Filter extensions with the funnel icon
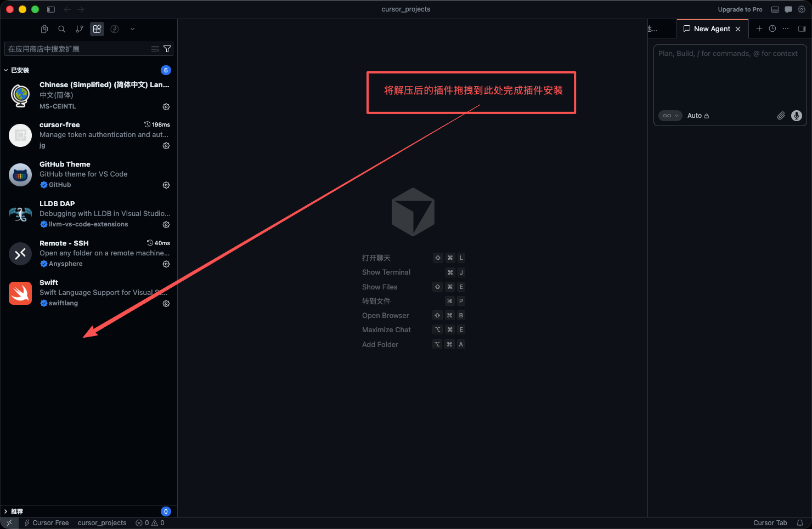This screenshot has height=529, width=812. click(x=167, y=49)
